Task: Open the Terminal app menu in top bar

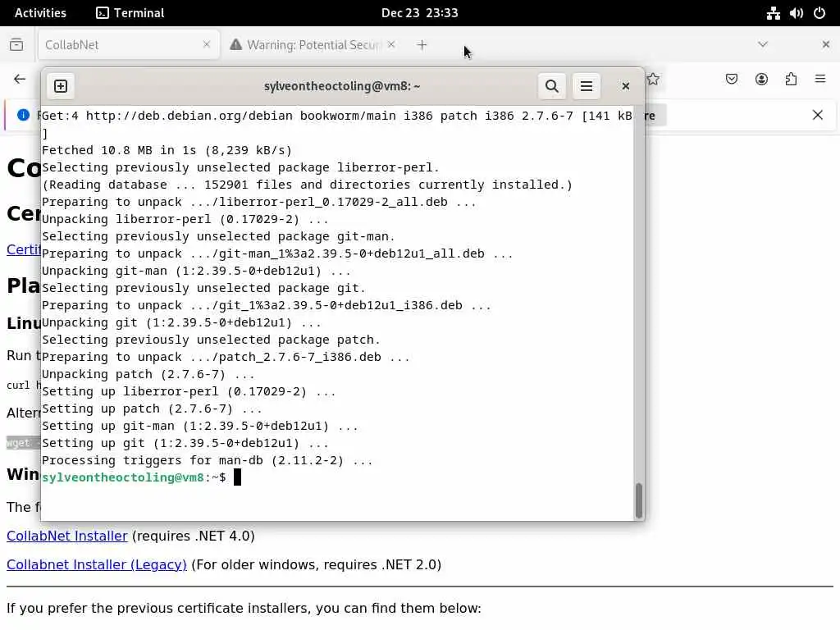Action: [x=130, y=13]
